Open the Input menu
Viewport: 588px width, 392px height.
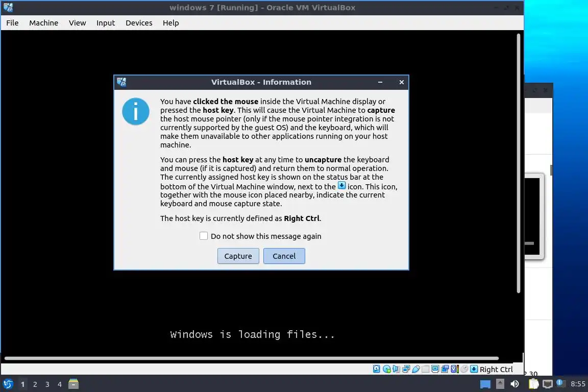click(x=105, y=23)
